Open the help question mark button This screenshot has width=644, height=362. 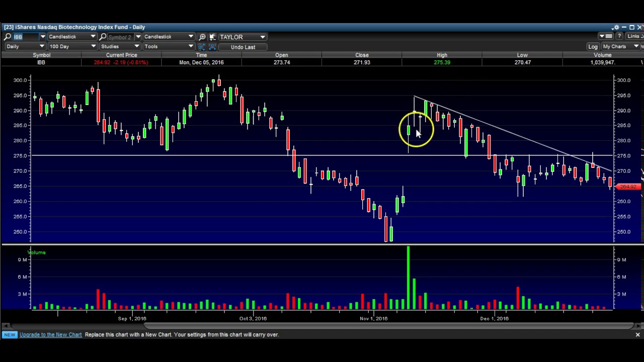[x=619, y=36]
